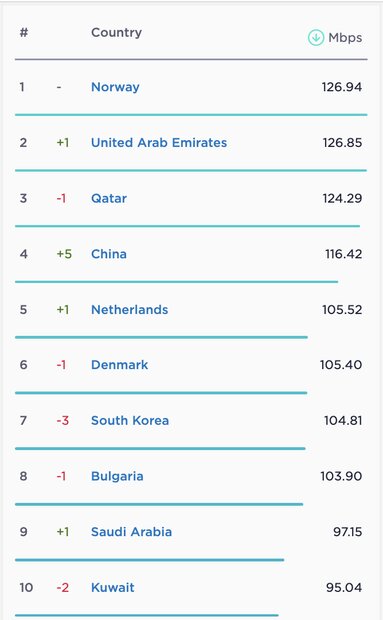Click rank number 10 in the list

(26, 588)
